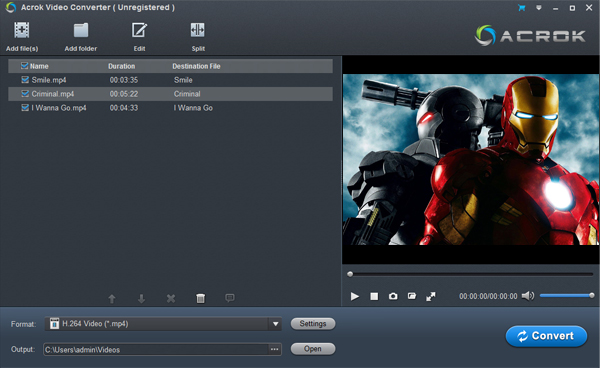Play the preview video
This screenshot has width=600, height=368.
(x=355, y=296)
